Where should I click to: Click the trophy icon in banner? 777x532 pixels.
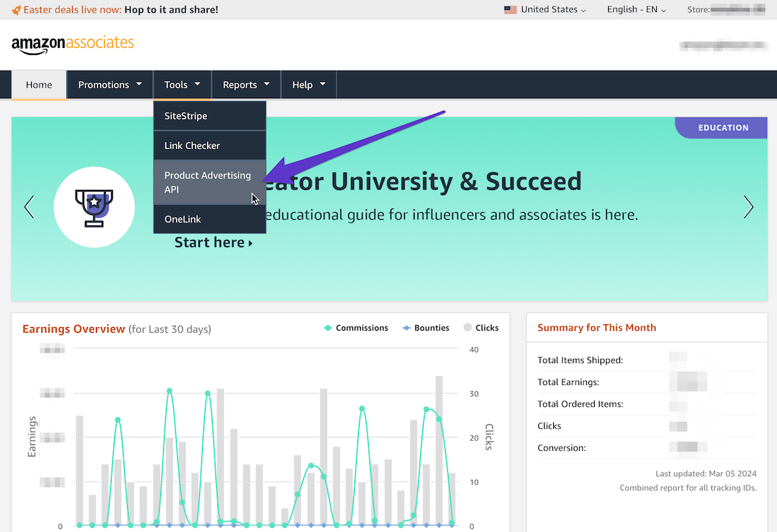(94, 207)
